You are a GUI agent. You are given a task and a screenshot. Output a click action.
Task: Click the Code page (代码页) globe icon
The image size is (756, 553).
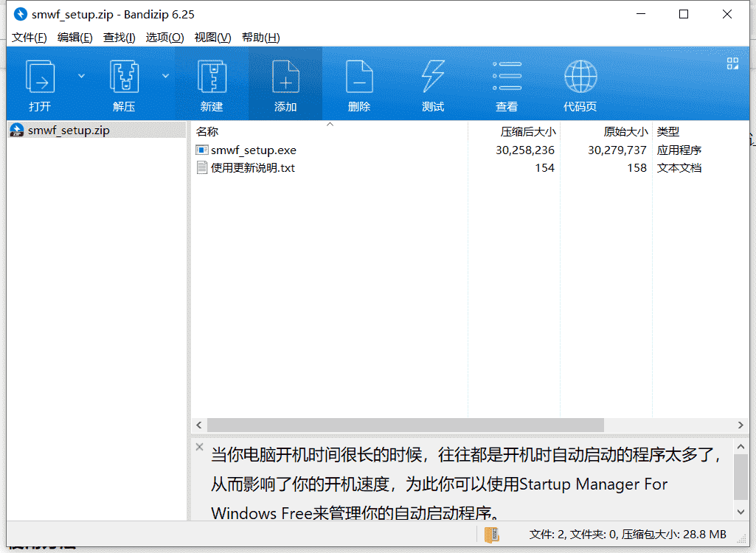coord(580,76)
